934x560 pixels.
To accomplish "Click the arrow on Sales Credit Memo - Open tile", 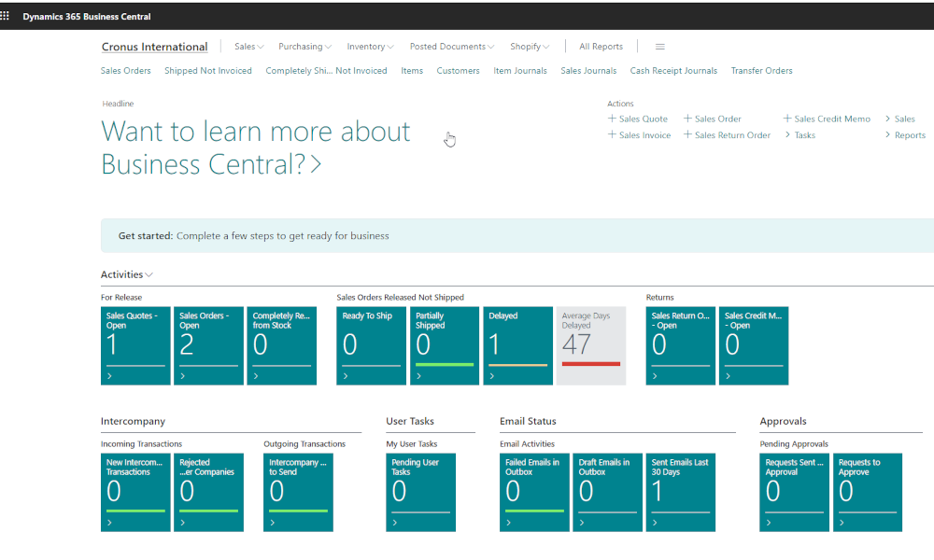I will [728, 376].
